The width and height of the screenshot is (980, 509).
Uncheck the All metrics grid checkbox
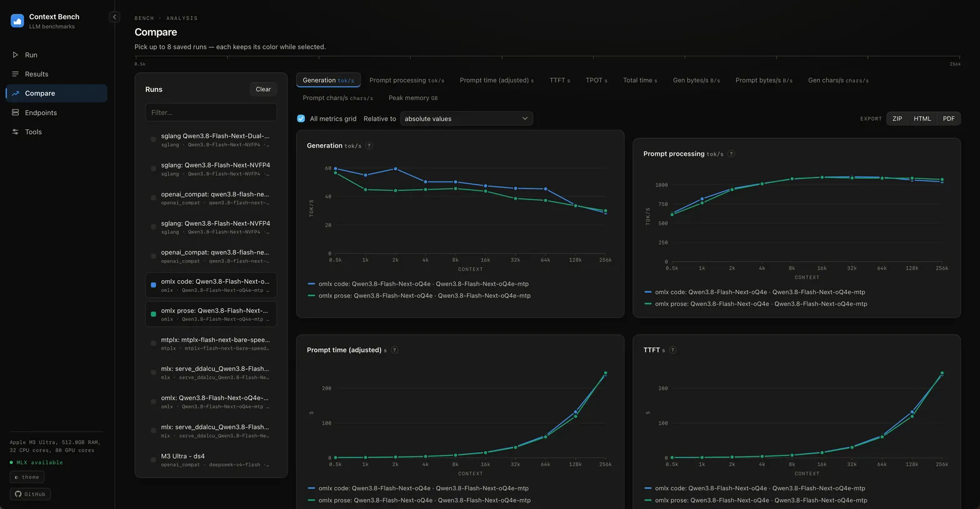[x=301, y=118]
